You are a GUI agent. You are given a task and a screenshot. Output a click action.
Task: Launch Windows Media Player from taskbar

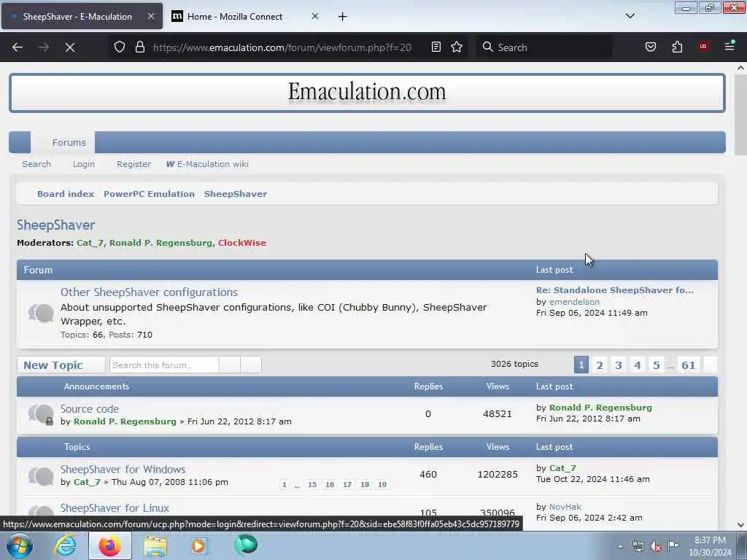pos(200,545)
